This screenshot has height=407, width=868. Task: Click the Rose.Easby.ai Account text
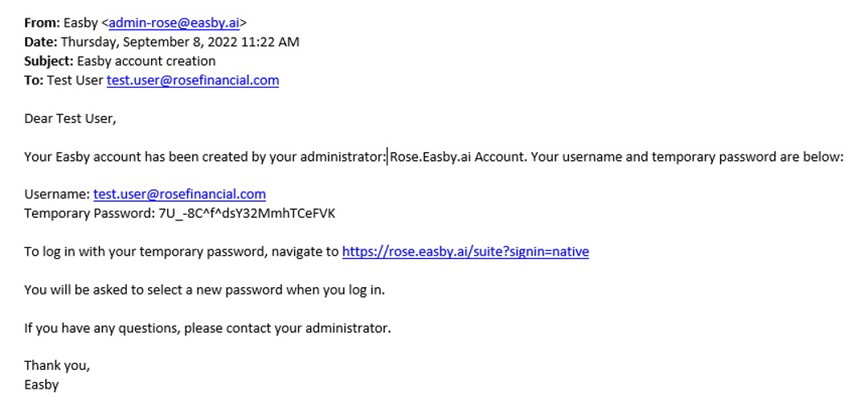tap(457, 157)
